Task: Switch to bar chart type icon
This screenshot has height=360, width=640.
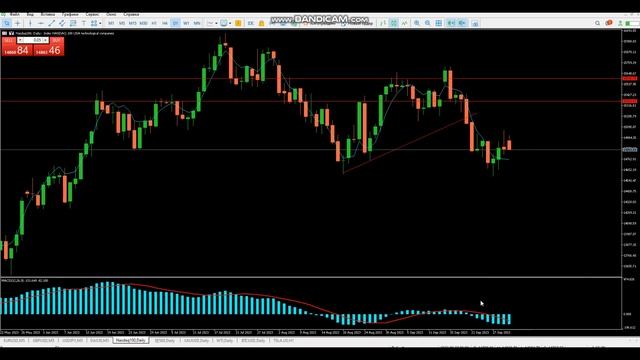Action: (x=383, y=23)
